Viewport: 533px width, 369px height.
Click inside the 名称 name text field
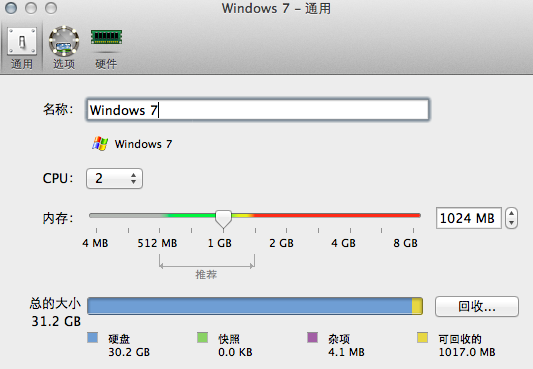coord(258,110)
